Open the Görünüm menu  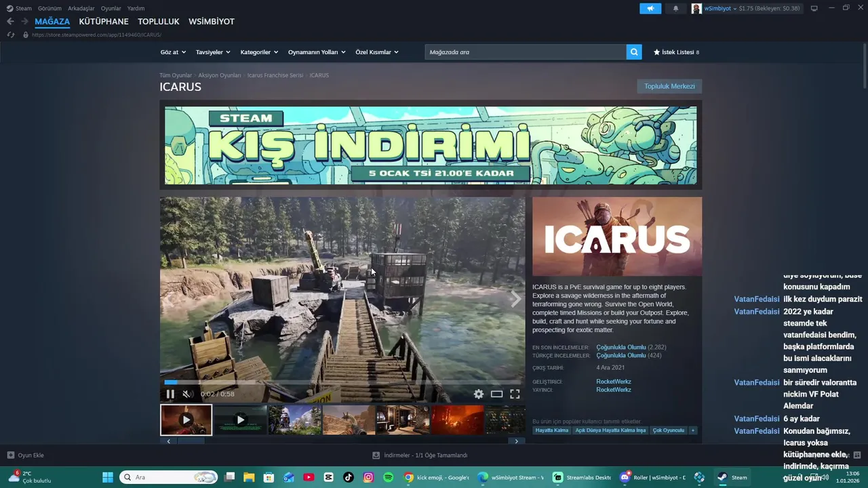[x=50, y=8]
